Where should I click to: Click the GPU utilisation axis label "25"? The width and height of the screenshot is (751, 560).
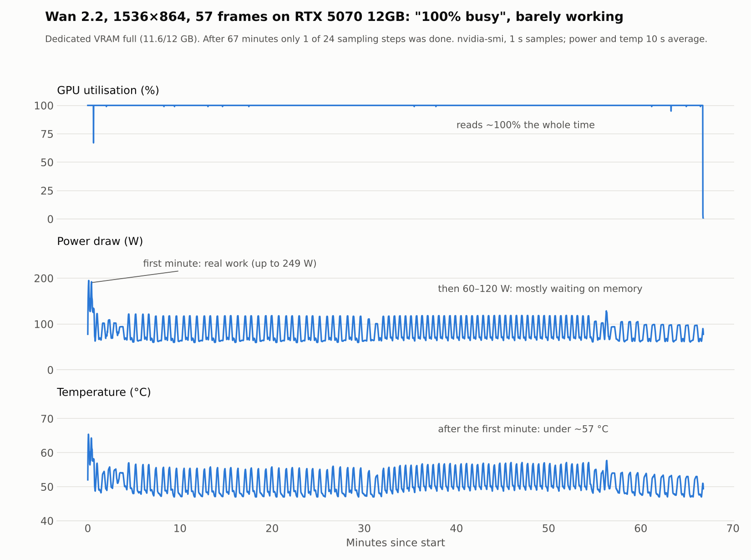tap(47, 191)
